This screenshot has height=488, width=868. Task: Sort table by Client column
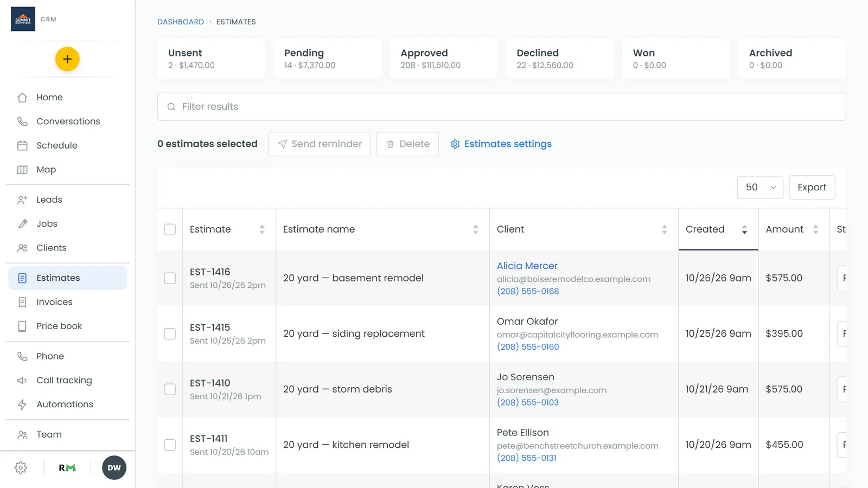point(584,229)
